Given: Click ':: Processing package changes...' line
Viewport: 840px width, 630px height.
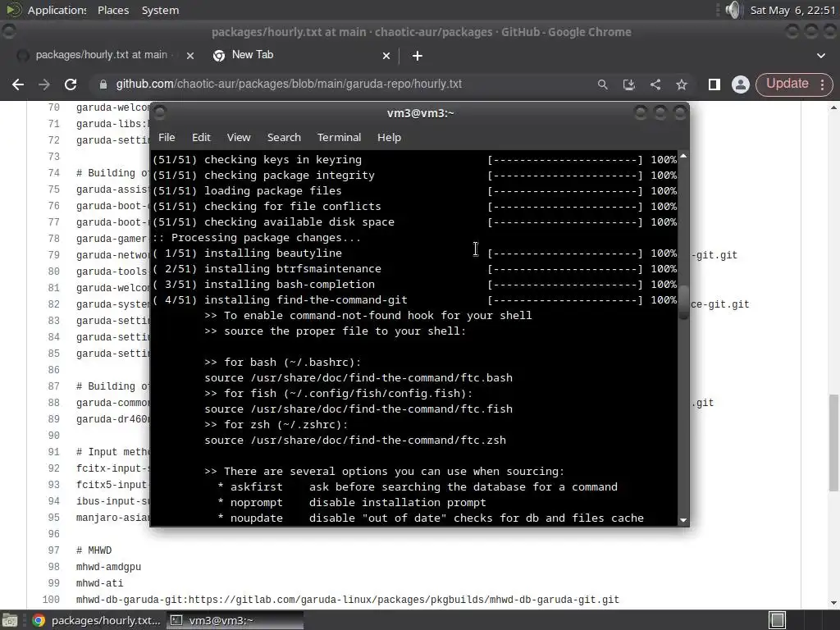Looking at the screenshot, I should click(x=257, y=237).
